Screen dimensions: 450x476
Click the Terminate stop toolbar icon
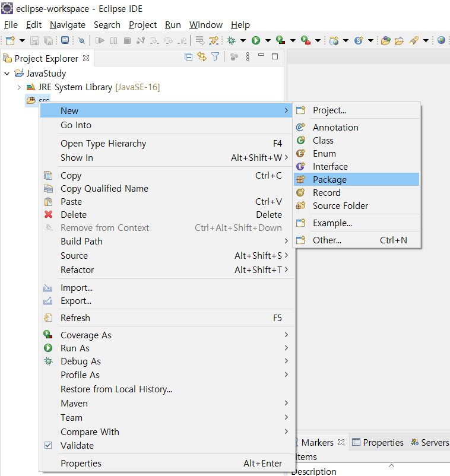point(128,40)
